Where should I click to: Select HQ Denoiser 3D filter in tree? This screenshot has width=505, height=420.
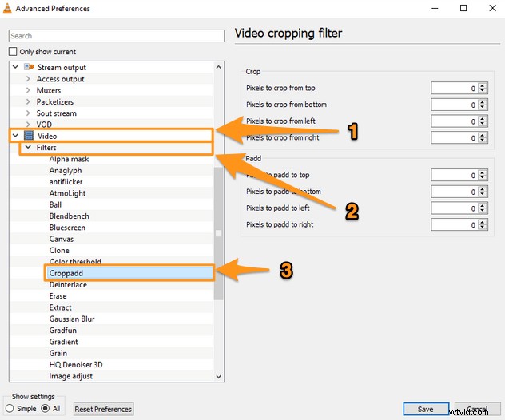tap(76, 365)
